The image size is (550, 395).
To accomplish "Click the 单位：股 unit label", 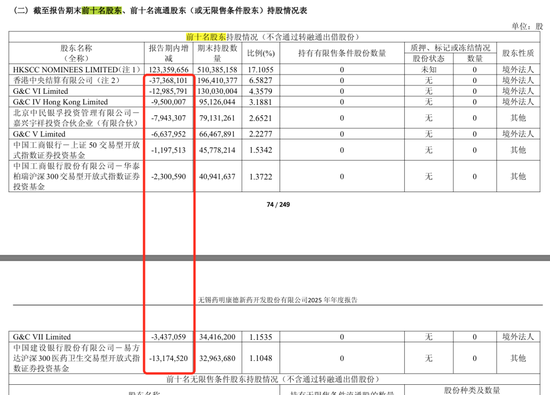I will [x=527, y=26].
